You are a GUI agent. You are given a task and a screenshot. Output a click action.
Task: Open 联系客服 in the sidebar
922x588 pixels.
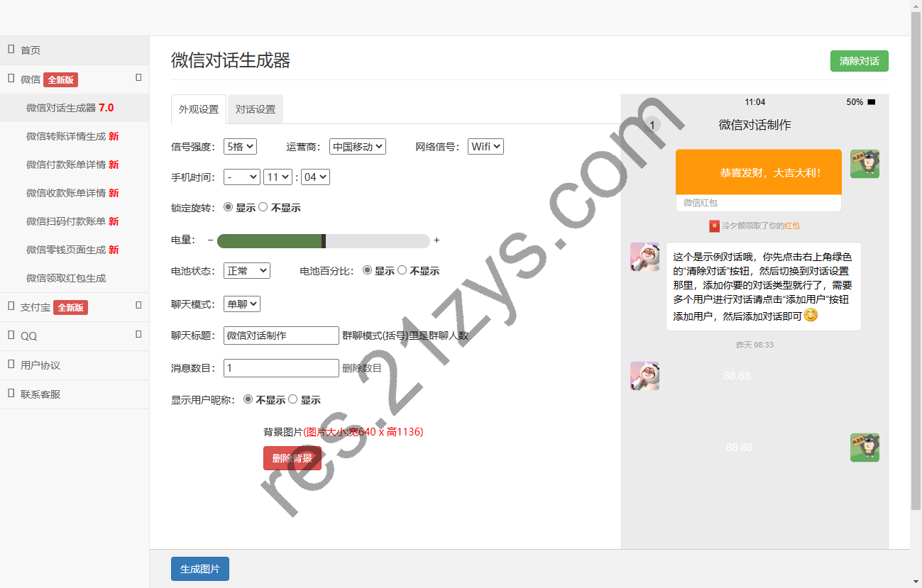click(75, 394)
